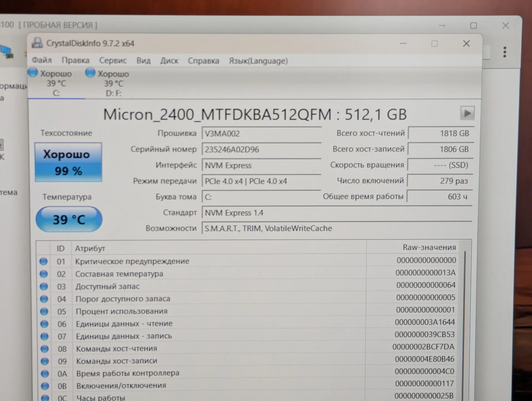Screen dimensions: 532x401
Task: Open the Диск menu
Action: pyautogui.click(x=169, y=61)
